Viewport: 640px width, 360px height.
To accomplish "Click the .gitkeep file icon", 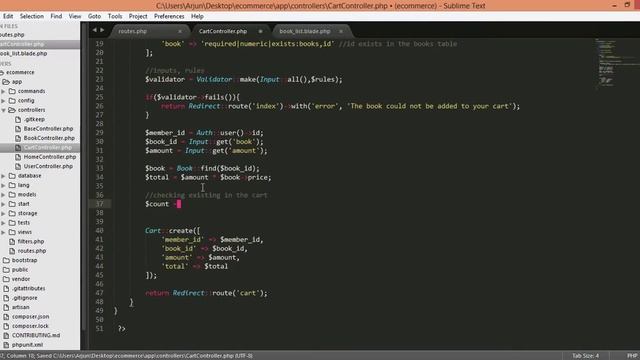I will tap(18, 119).
